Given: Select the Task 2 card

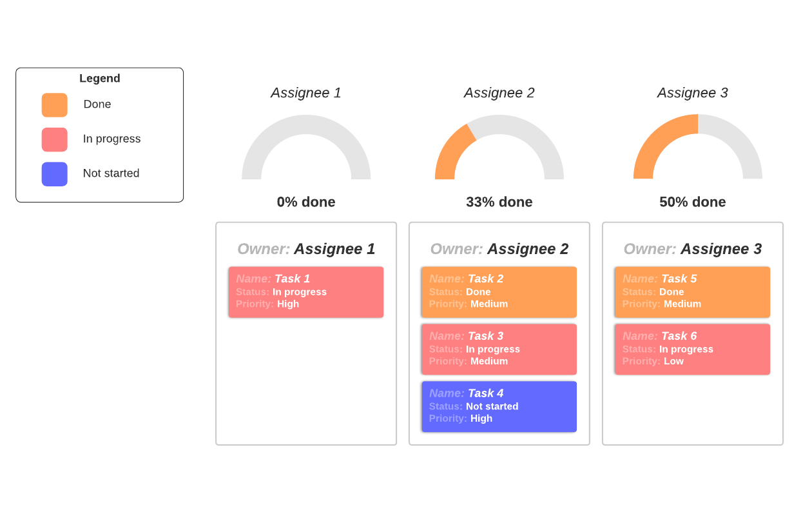Looking at the screenshot, I should (499, 292).
